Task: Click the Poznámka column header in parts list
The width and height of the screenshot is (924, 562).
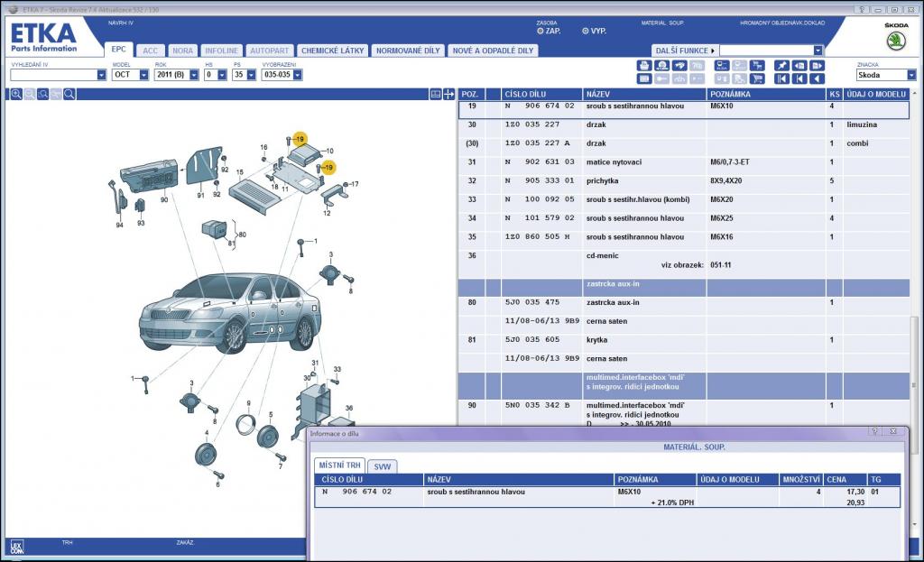Action: click(x=766, y=94)
